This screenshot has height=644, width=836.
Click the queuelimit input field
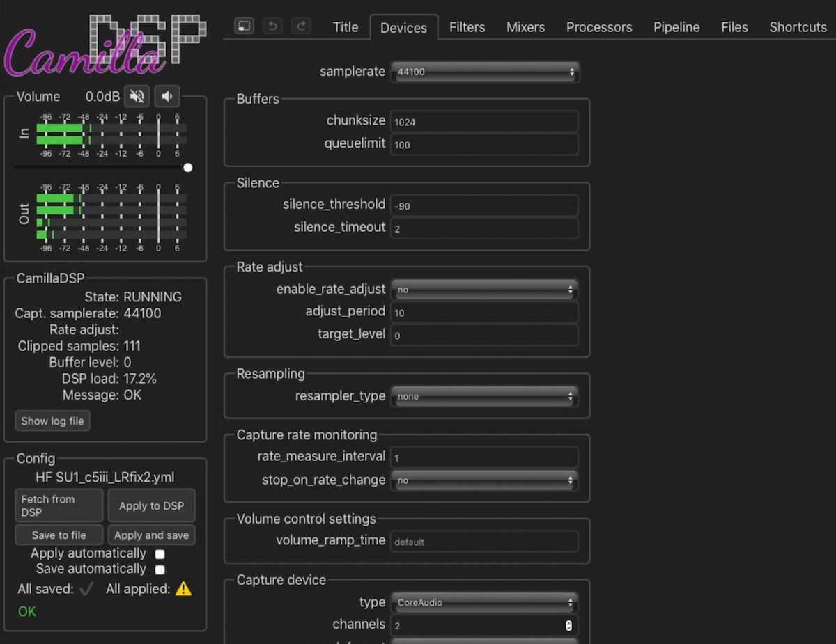[484, 145]
